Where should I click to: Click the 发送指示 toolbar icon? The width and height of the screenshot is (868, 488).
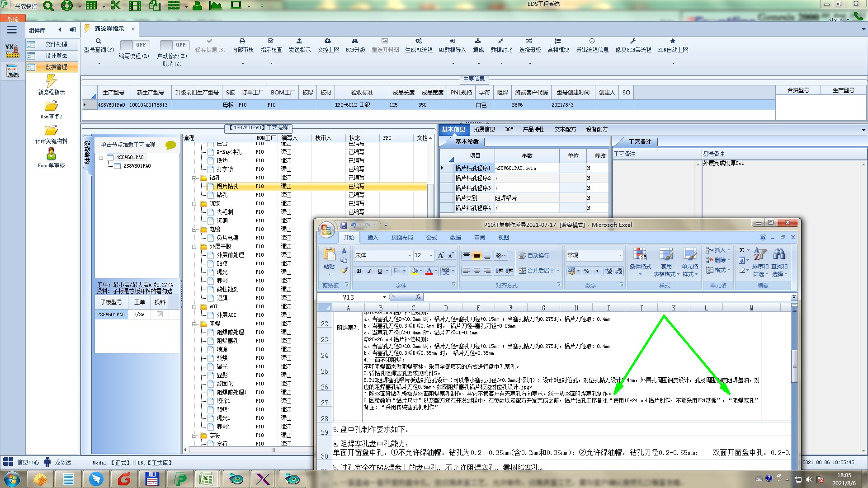tap(299, 41)
